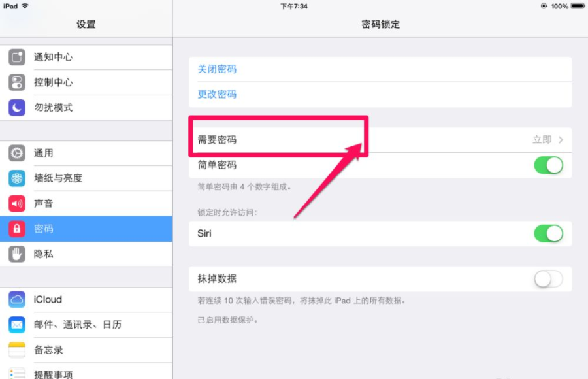Tap the Control Center (控制中心) icon

(x=17, y=82)
